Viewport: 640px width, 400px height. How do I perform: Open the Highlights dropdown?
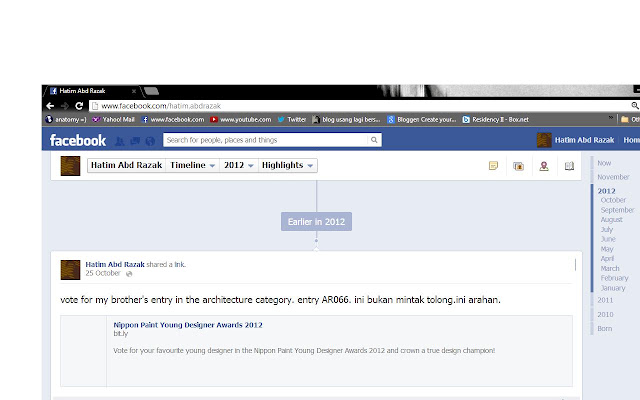[x=287, y=165]
